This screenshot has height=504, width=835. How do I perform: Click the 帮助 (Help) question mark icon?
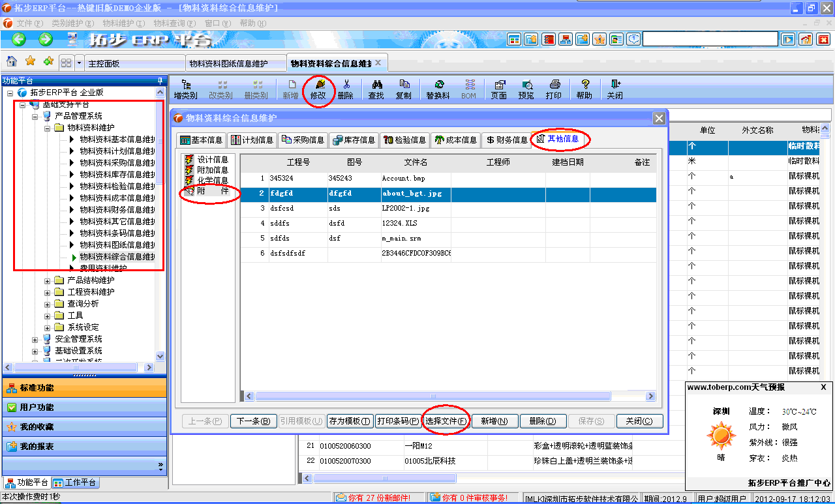pos(584,89)
